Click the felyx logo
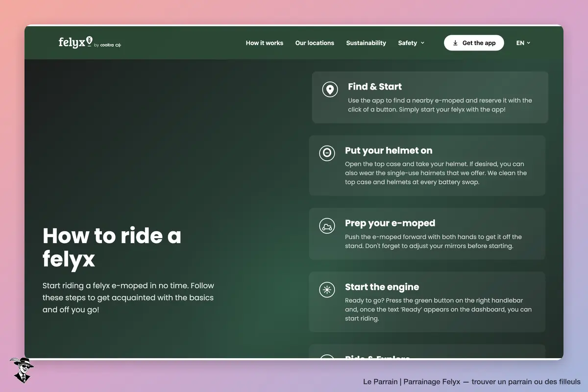The image size is (588, 392). [x=75, y=42]
